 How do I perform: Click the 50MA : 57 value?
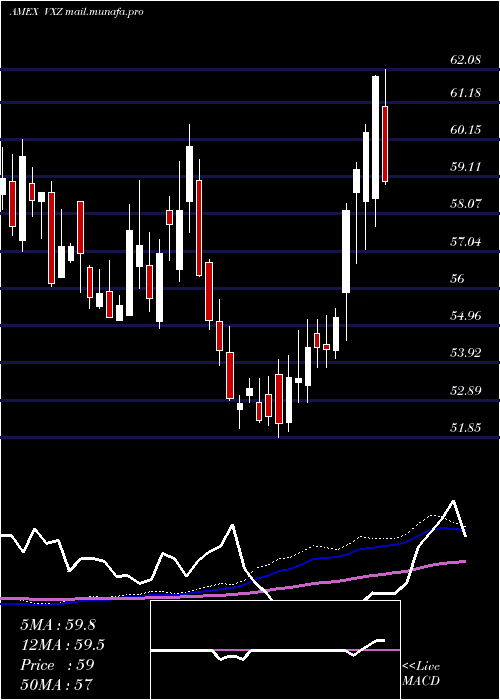[x=57, y=685]
